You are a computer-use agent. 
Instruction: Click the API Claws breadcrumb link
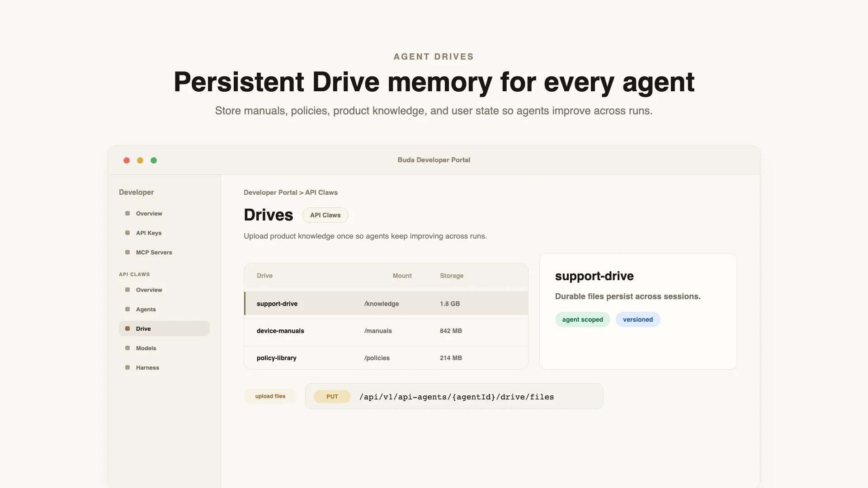point(321,192)
